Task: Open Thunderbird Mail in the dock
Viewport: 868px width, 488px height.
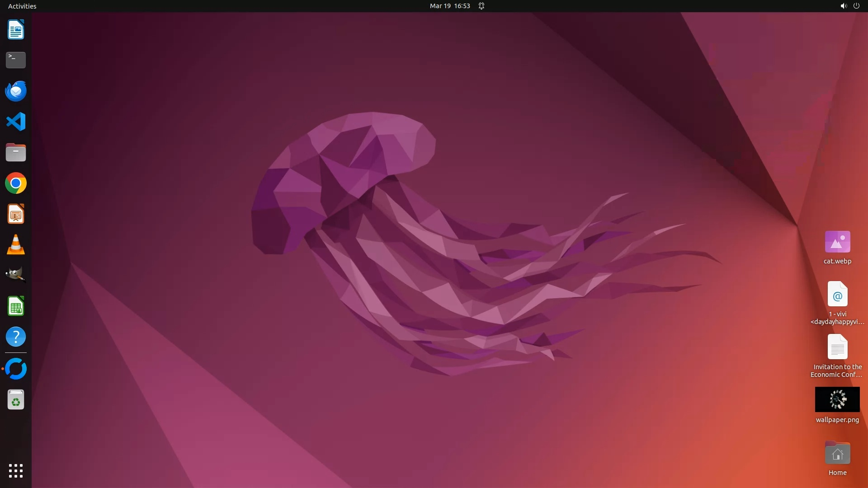Action: [x=16, y=91]
